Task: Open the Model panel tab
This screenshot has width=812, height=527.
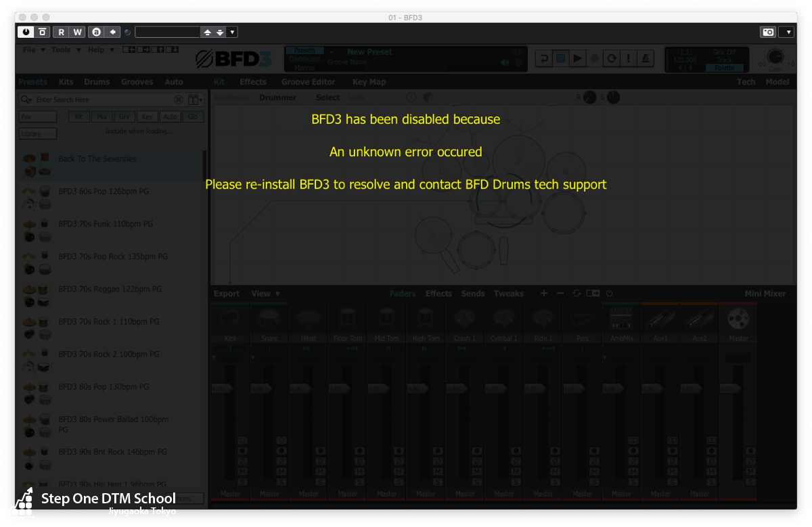Action: 777,82
